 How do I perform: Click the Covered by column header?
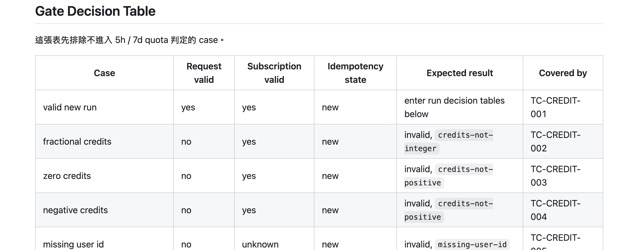pos(563,73)
